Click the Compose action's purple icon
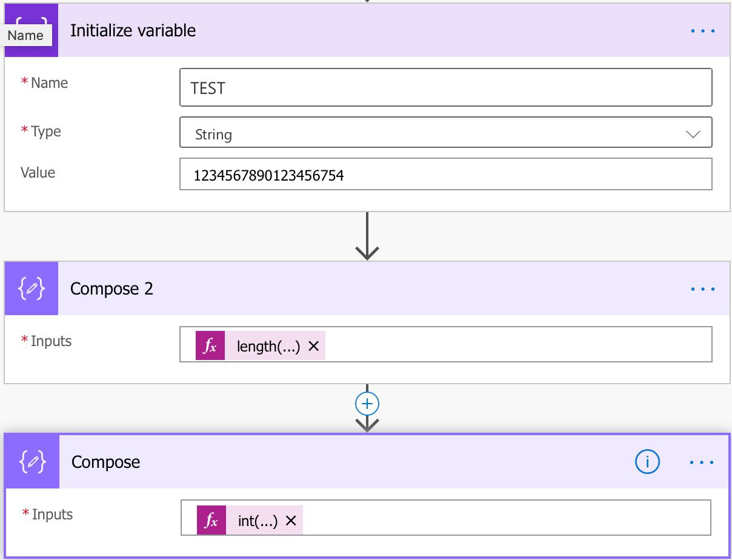732x560 pixels. click(x=30, y=462)
